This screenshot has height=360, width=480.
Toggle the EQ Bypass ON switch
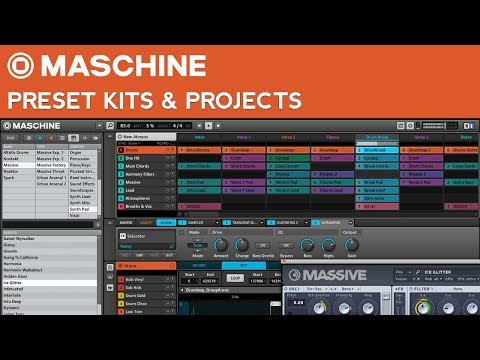(286, 245)
